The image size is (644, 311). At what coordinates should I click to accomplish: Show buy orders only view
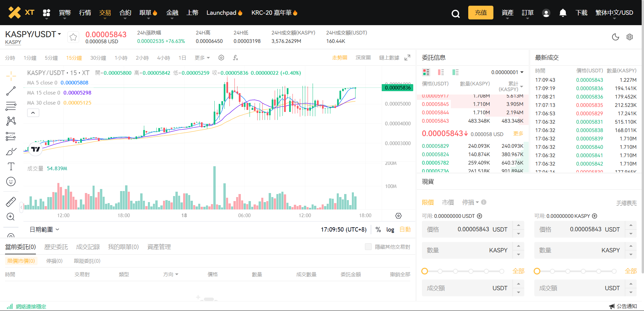(455, 72)
